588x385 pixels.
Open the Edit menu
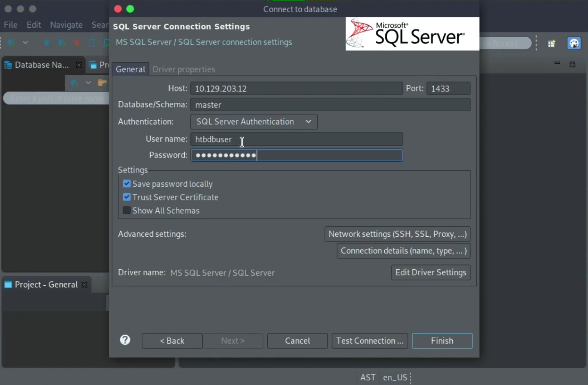point(34,25)
